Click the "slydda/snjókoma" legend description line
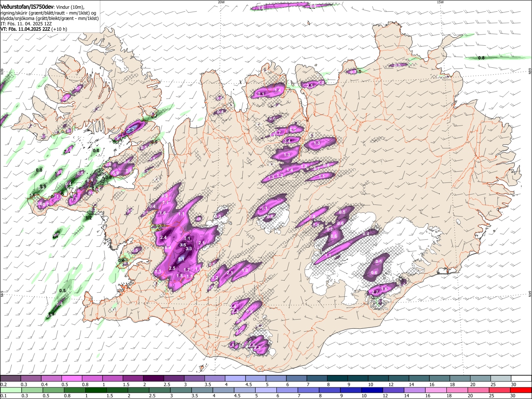 pos(49,18)
